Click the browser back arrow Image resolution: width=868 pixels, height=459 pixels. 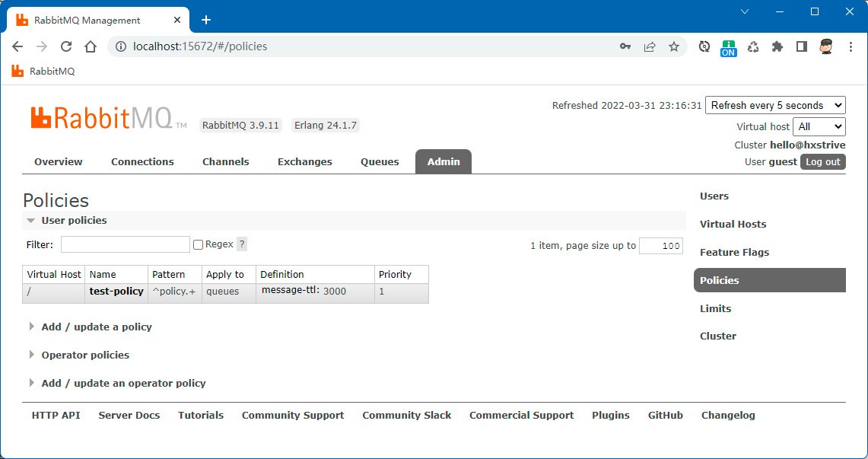[x=17, y=46]
